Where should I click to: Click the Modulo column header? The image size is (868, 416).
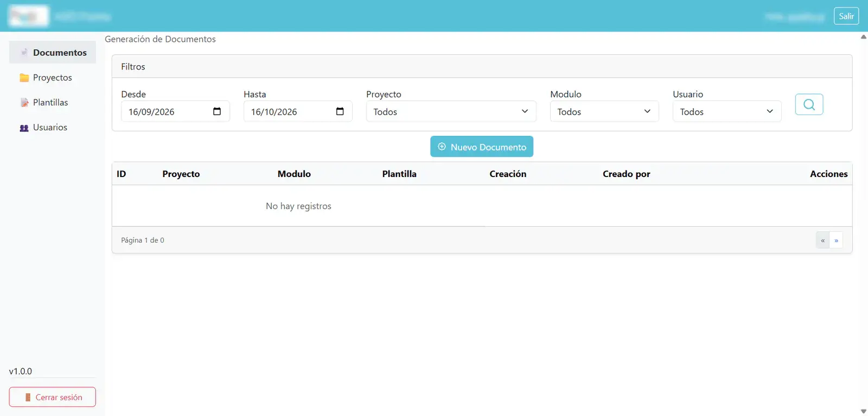pos(294,174)
